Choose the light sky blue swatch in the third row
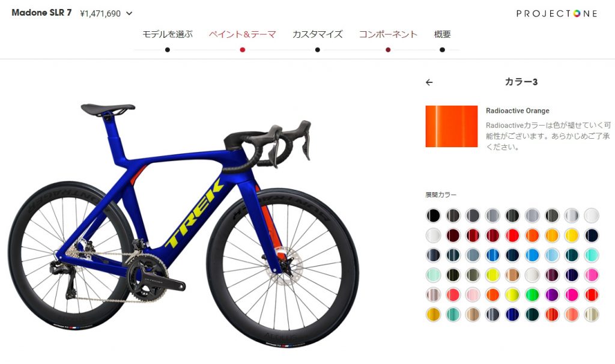615x364 pixels. coord(552,255)
